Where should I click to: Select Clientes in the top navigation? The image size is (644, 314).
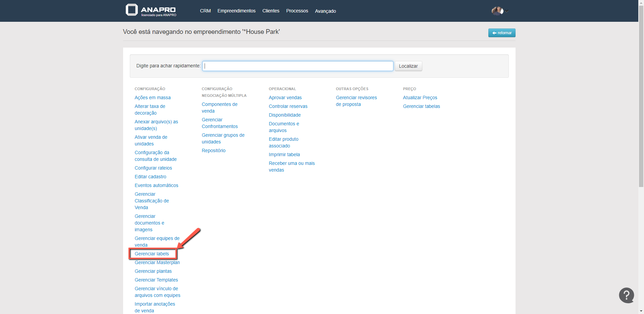tap(271, 11)
